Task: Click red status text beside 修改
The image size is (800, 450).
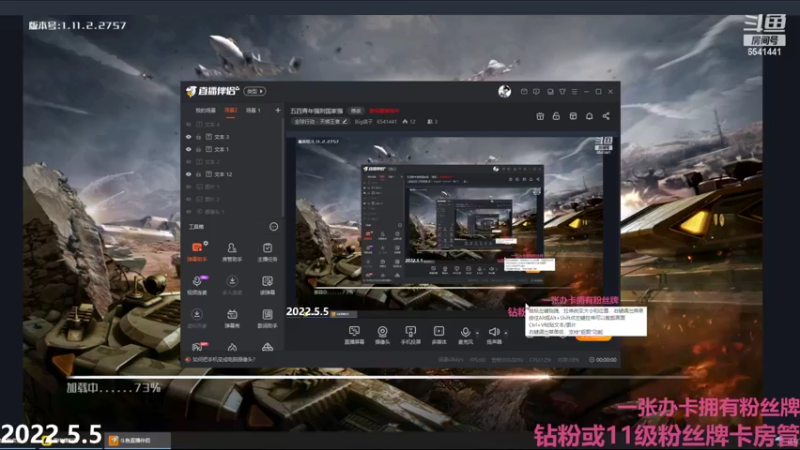Action: (x=384, y=111)
